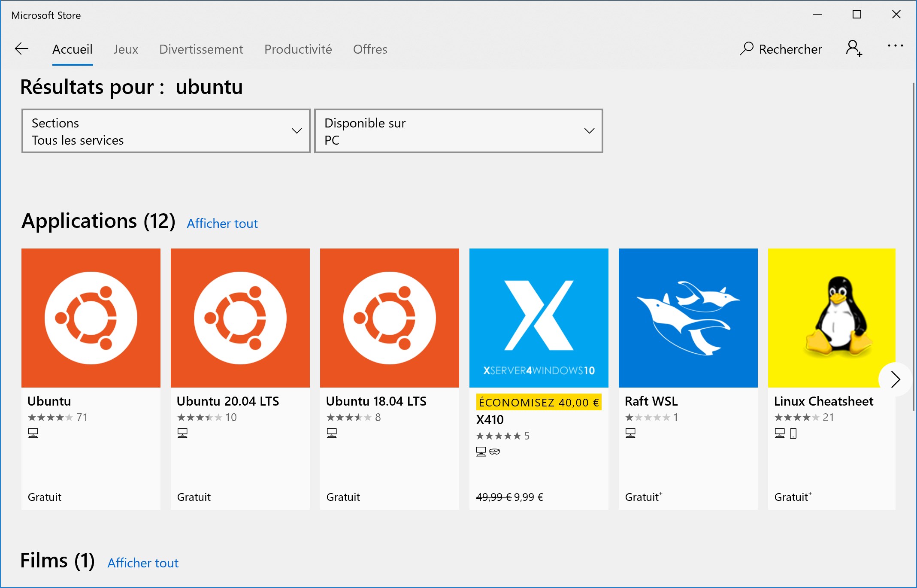Open the Ubuntu app tile icon
The height and width of the screenshot is (588, 917).
pos(91,318)
